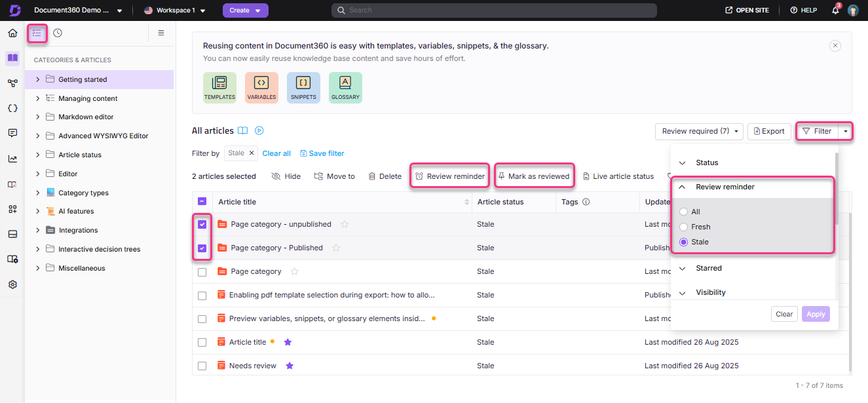
Task: Expand the Getting started category
Action: [39, 79]
